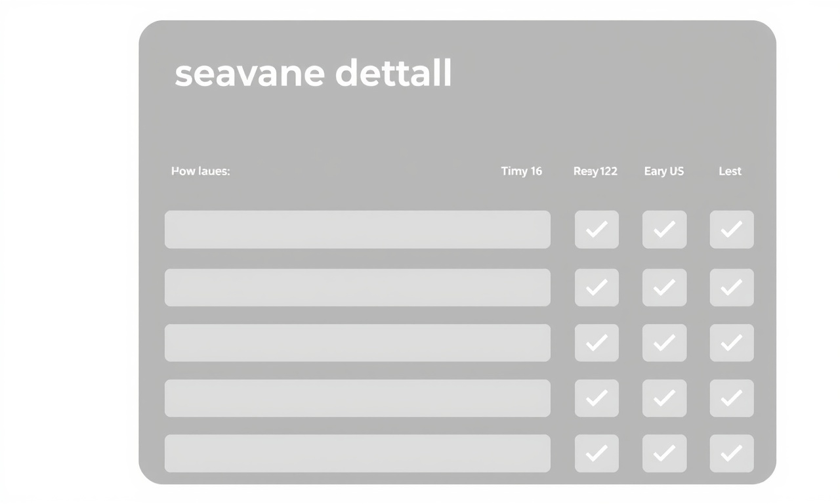Viewport: 840px width, 504px height.
Task: Disable fourth row Eary US checkbox
Action: [x=664, y=398]
